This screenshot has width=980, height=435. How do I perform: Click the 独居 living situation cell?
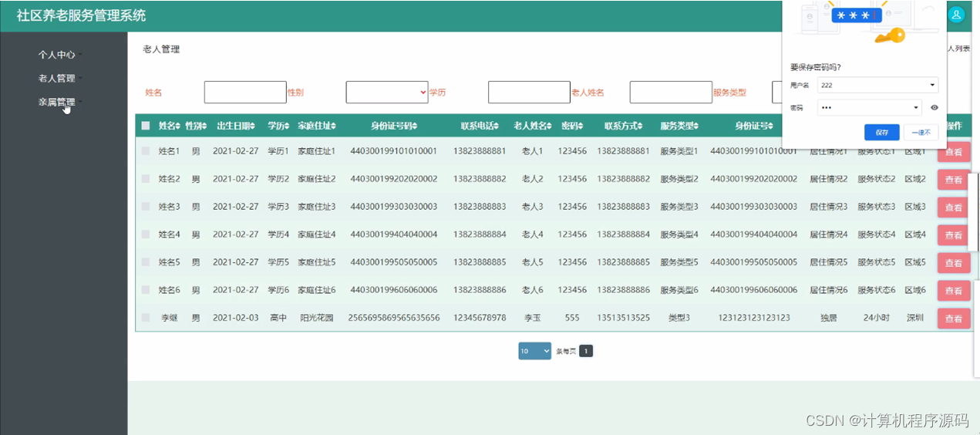tap(828, 318)
